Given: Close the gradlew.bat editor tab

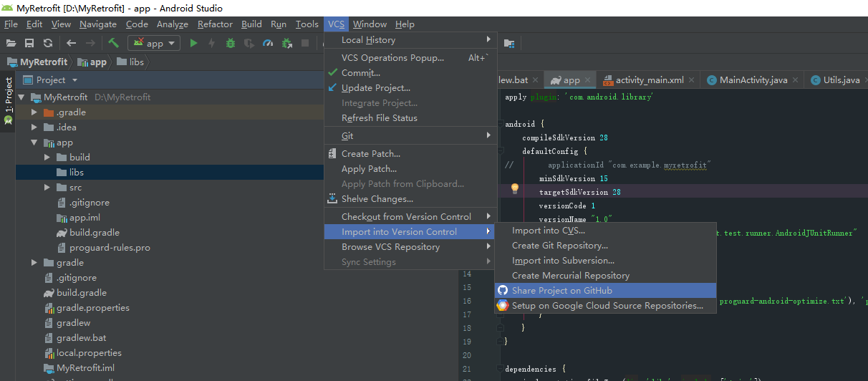Looking at the screenshot, I should [x=536, y=80].
